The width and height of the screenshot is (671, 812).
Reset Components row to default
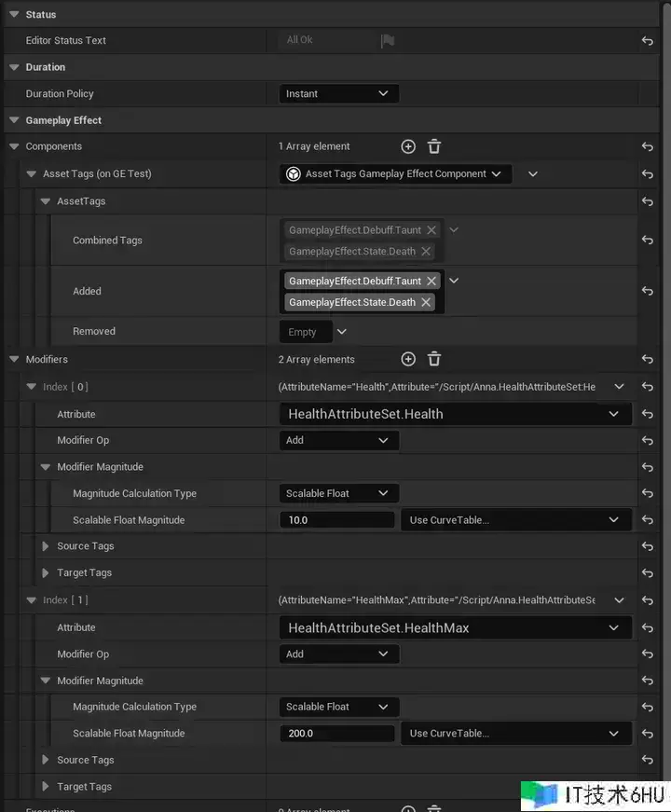[647, 146]
